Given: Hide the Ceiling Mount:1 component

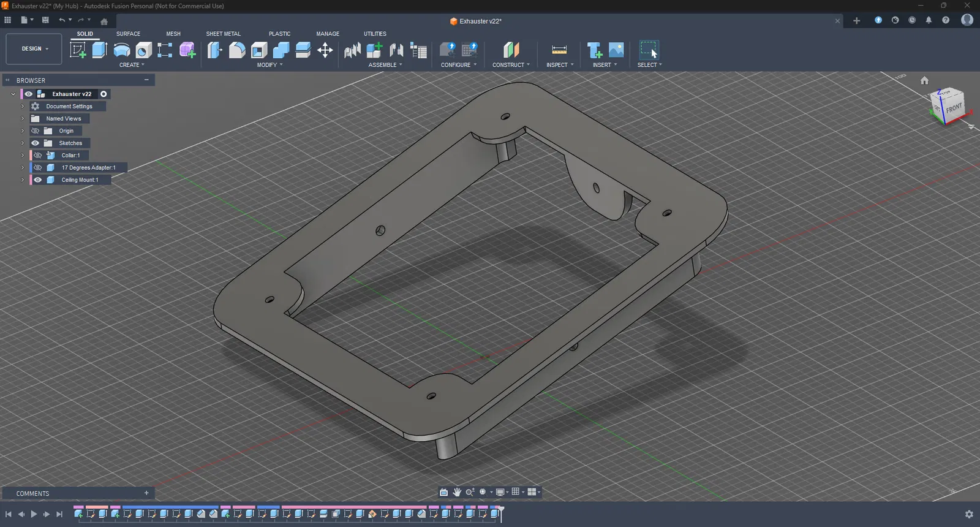Looking at the screenshot, I should 38,180.
